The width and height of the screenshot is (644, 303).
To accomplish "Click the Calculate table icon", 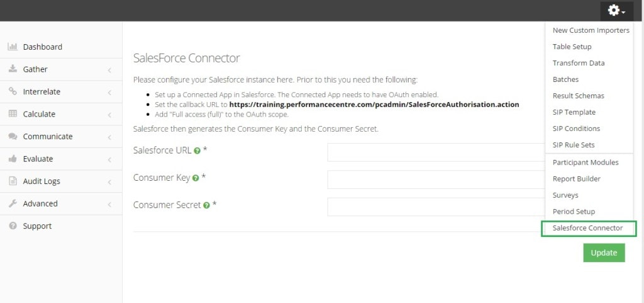I will pos(13,114).
